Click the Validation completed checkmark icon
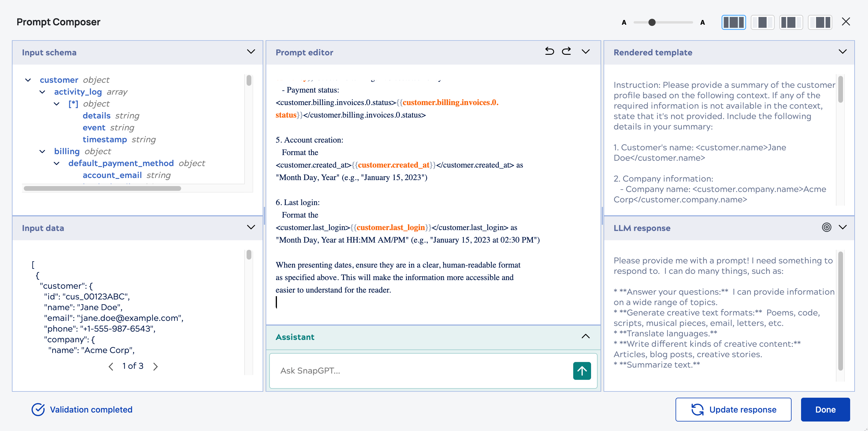The height and width of the screenshot is (431, 868). 38,409
